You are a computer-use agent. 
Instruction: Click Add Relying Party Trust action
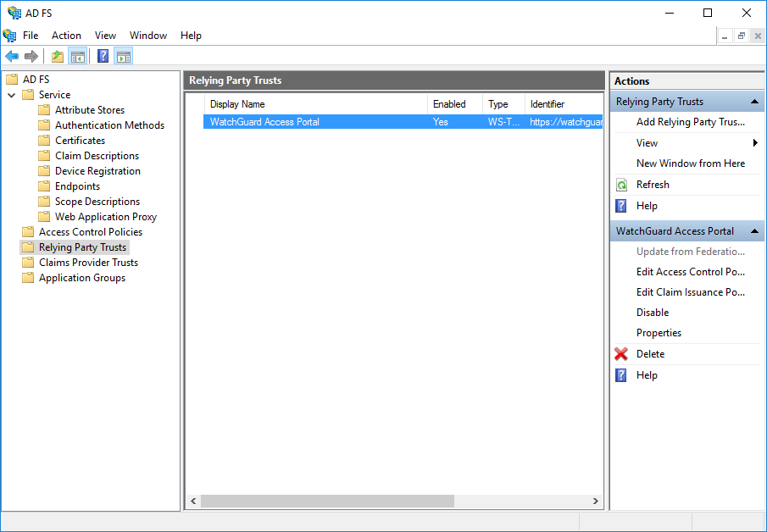click(x=690, y=122)
